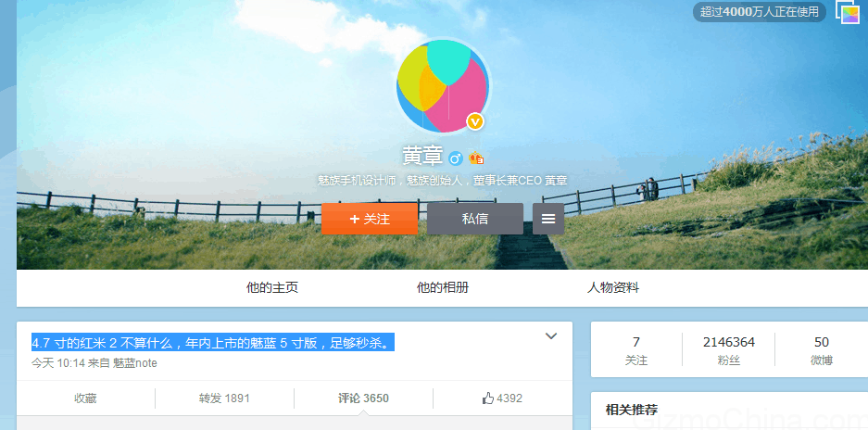
Task: Open the hamburger more-options menu button
Action: (x=548, y=219)
